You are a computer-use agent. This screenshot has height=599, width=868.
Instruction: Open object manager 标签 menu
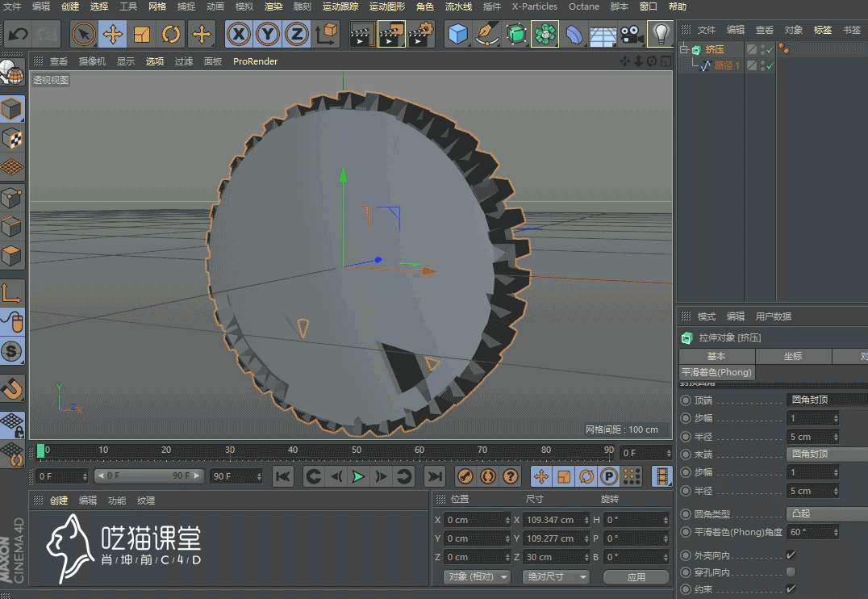point(823,30)
